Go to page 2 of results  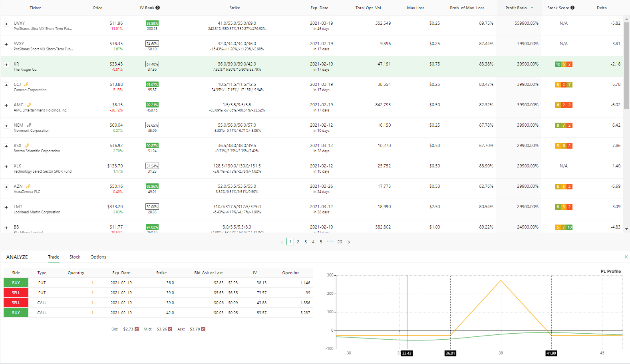(x=298, y=242)
